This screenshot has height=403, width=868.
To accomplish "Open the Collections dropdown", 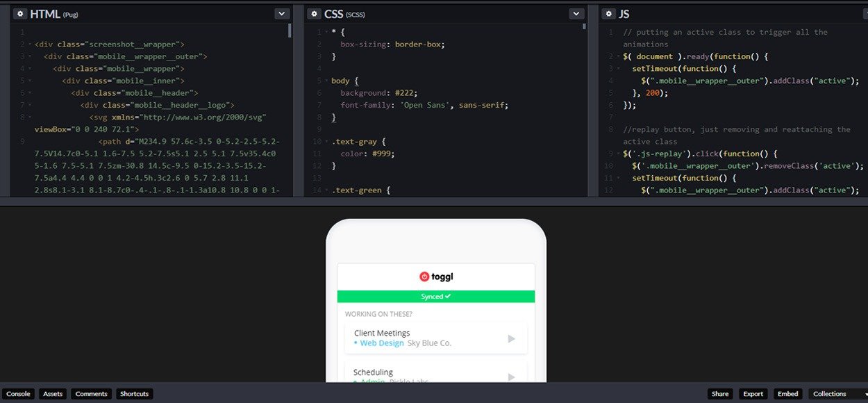I will tap(837, 394).
